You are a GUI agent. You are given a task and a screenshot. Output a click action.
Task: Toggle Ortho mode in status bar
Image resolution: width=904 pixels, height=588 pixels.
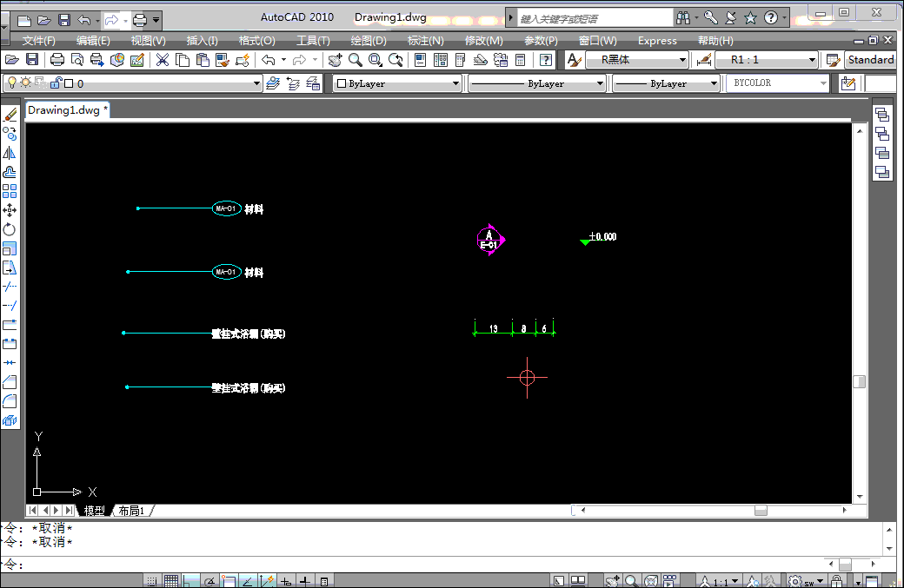click(x=189, y=581)
